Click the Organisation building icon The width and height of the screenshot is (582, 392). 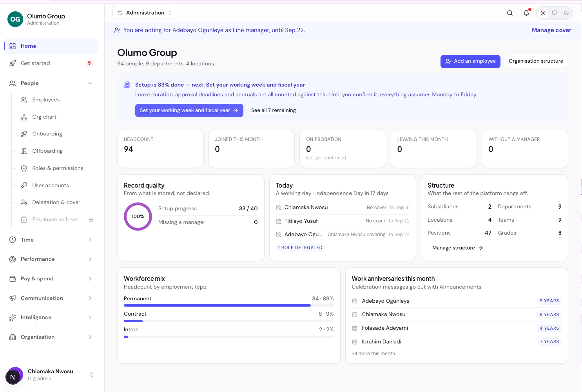(13, 337)
